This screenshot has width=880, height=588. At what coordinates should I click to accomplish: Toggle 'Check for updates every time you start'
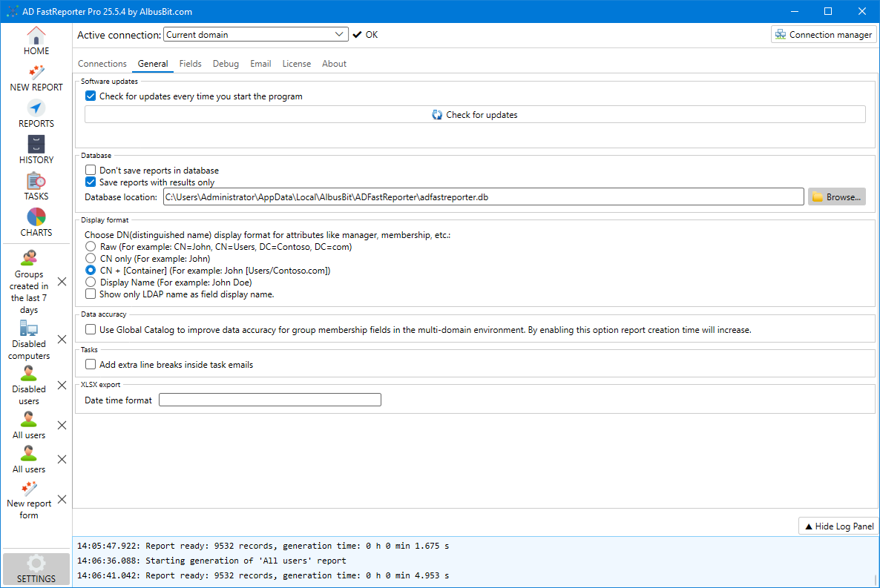tap(91, 96)
